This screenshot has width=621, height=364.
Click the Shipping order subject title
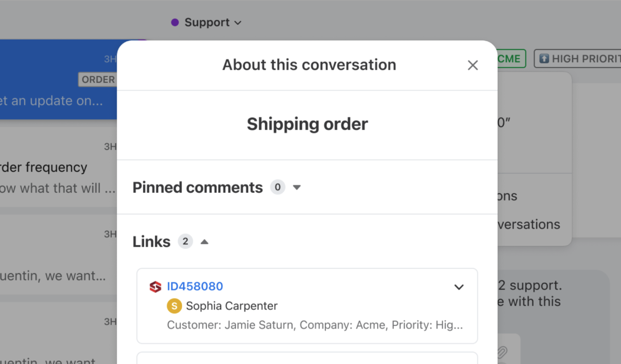point(307,124)
